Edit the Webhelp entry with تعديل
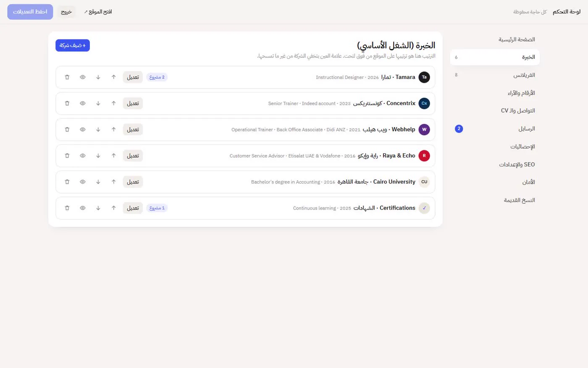The width and height of the screenshot is (588, 368). point(133,129)
